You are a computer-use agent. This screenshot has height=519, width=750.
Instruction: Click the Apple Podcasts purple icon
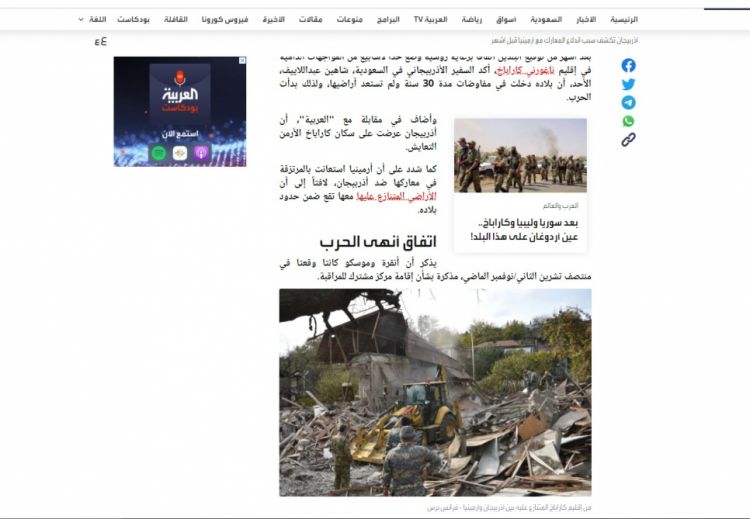pyautogui.click(x=200, y=153)
